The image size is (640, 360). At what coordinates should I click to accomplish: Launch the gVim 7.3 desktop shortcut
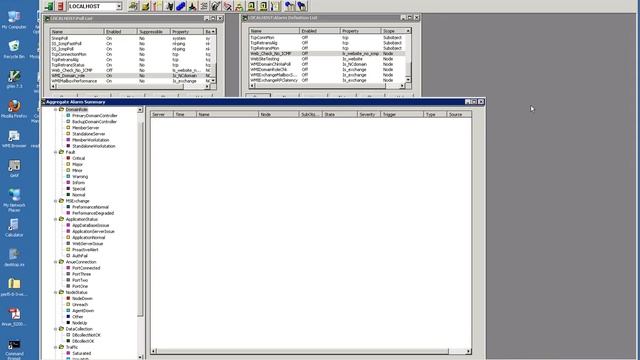pyautogui.click(x=14, y=79)
